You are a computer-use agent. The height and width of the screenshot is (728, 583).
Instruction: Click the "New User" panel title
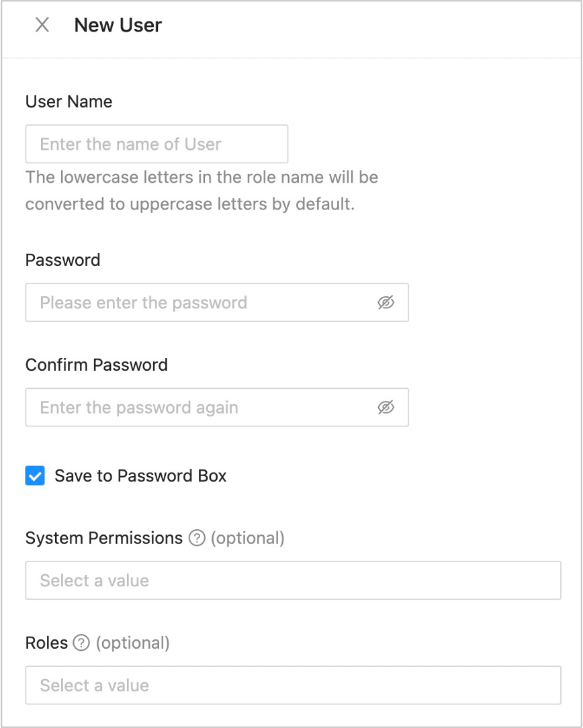[x=118, y=26]
